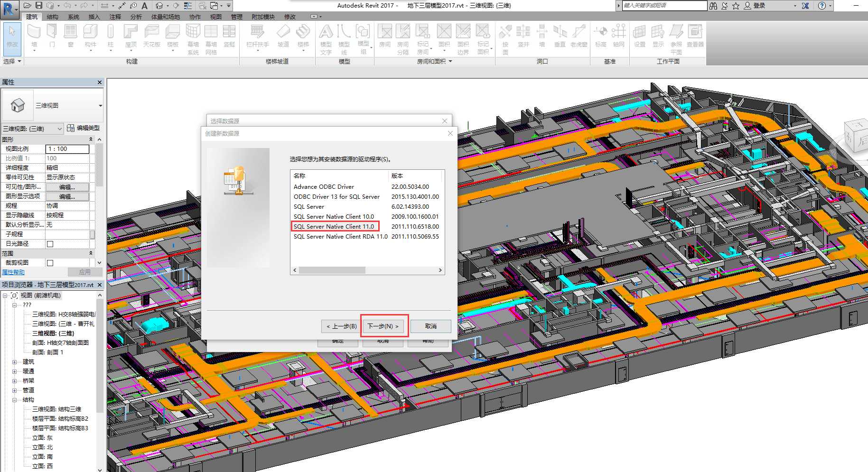Select the 门 (Door) tool

(x=52, y=37)
